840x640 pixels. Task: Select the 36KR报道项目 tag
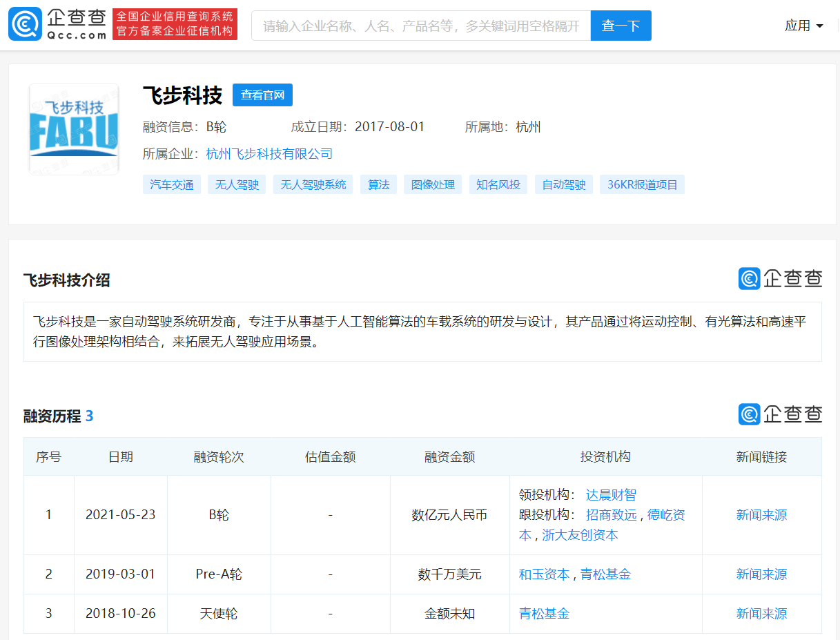643,184
